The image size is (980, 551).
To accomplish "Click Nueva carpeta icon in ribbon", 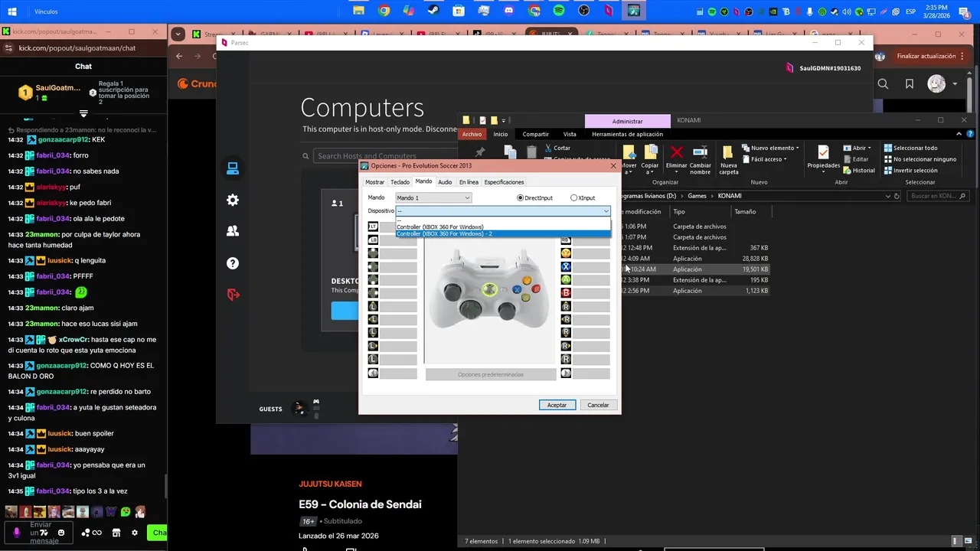I will click(x=728, y=152).
